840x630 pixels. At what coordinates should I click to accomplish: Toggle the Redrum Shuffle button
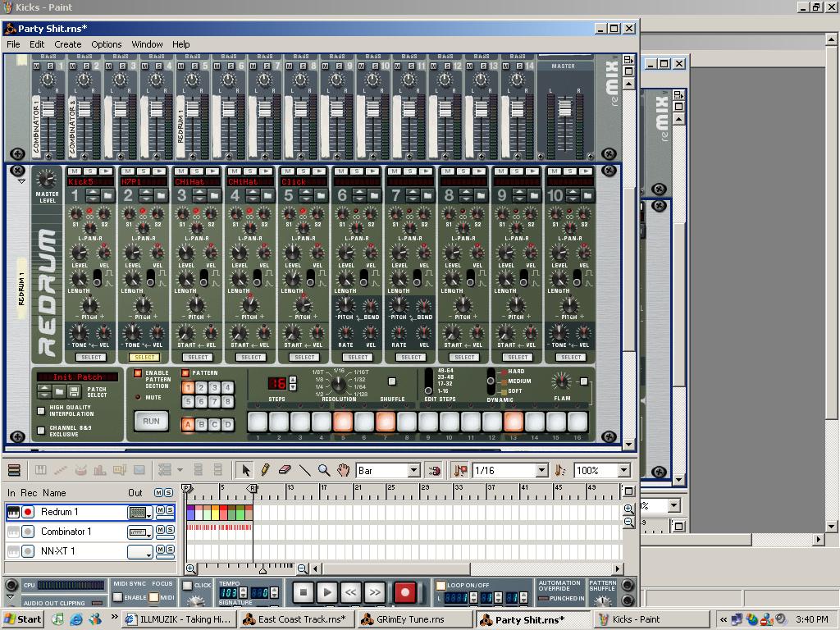(x=392, y=381)
